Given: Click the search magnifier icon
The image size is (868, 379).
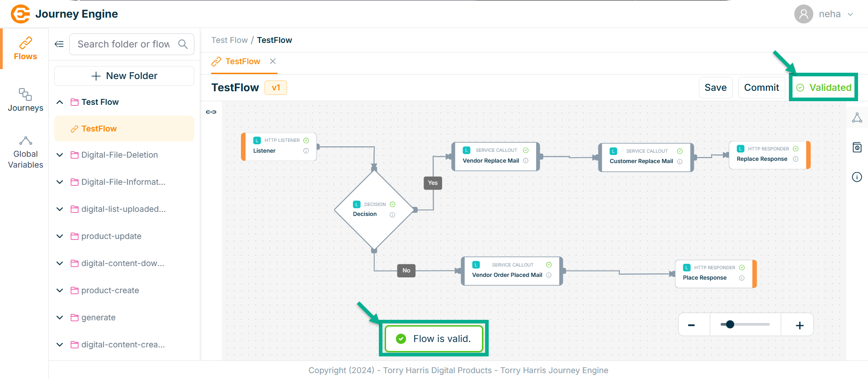Looking at the screenshot, I should click(183, 44).
